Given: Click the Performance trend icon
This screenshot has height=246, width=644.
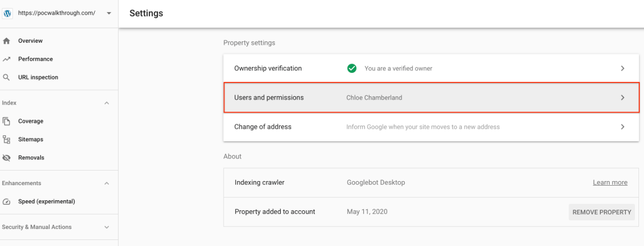Looking at the screenshot, I should pos(7,59).
